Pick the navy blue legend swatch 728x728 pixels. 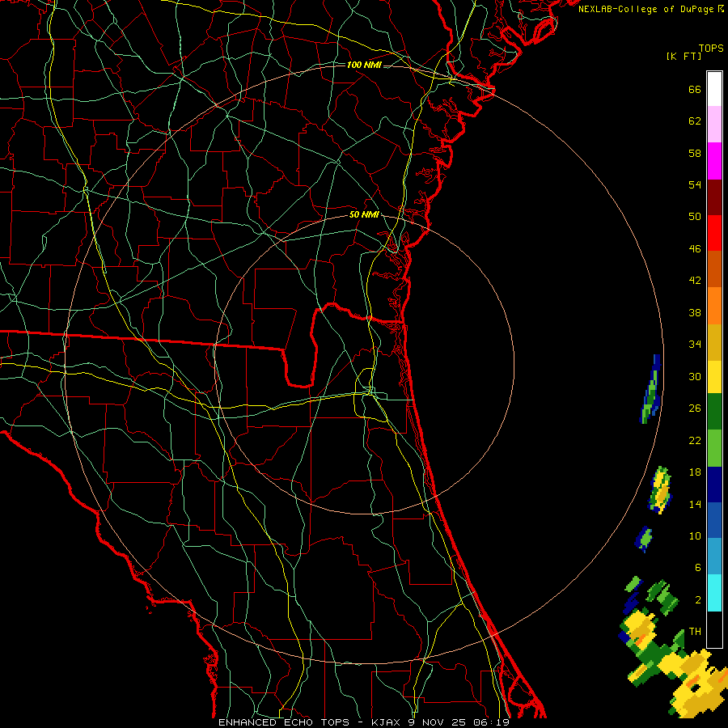[714, 485]
